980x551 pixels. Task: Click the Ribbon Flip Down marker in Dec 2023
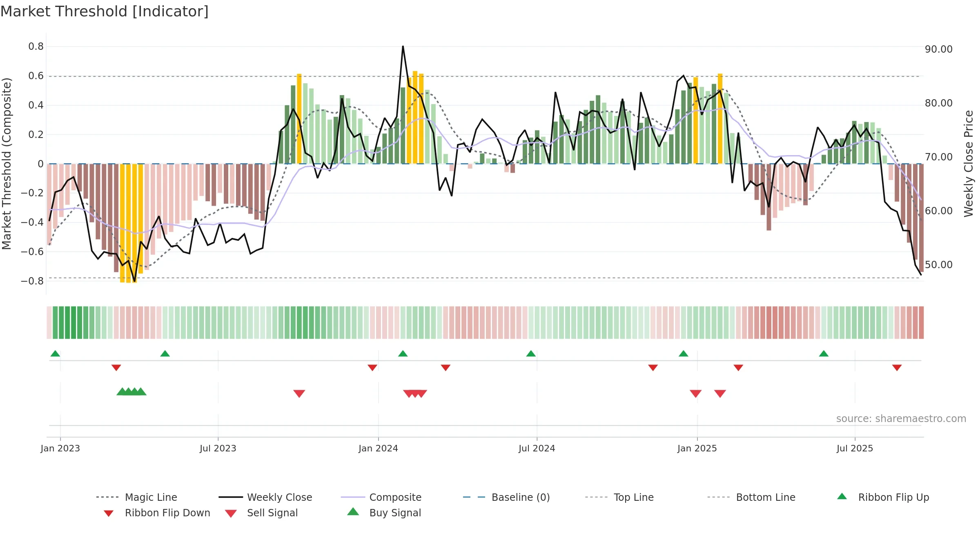(372, 368)
